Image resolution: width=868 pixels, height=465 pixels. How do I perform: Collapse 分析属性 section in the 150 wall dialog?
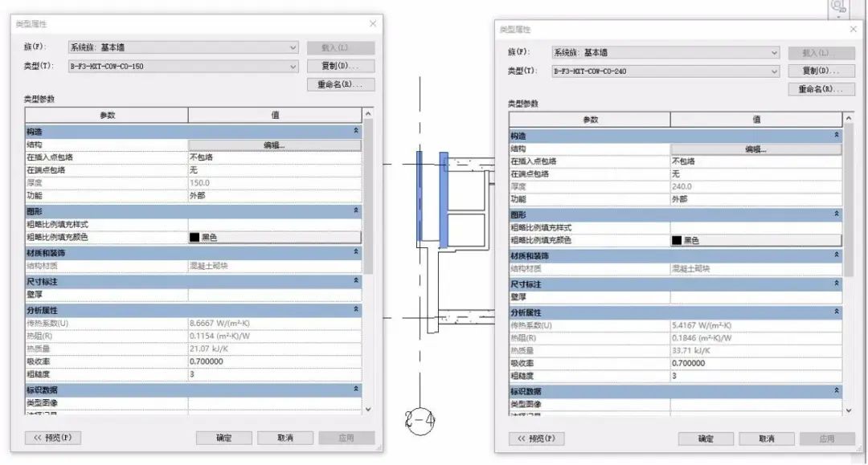pos(356,310)
